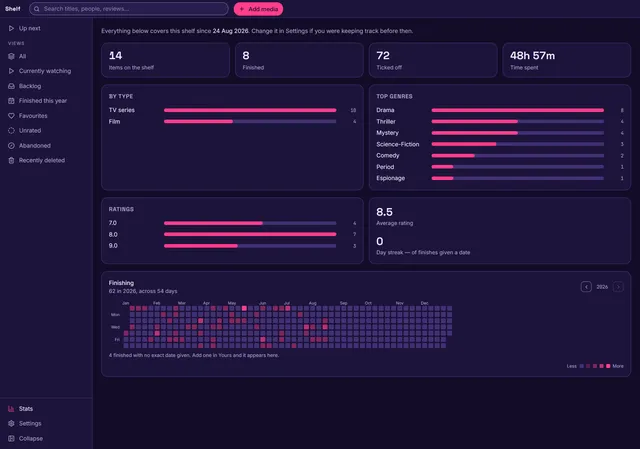
Task: Open the Stats page
Action: (x=46, y=409)
